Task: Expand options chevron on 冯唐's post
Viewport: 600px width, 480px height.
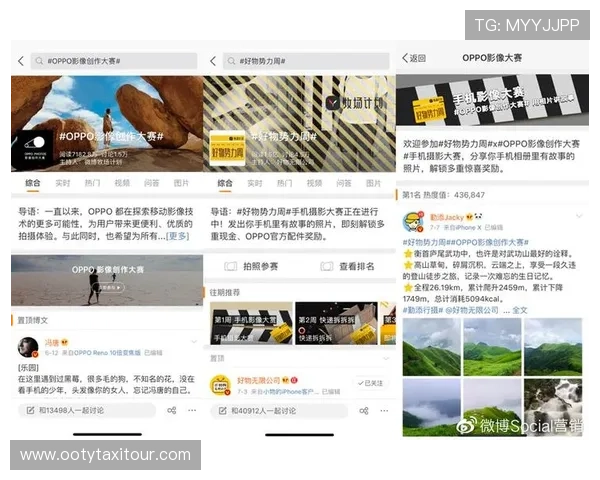Action: pos(194,342)
